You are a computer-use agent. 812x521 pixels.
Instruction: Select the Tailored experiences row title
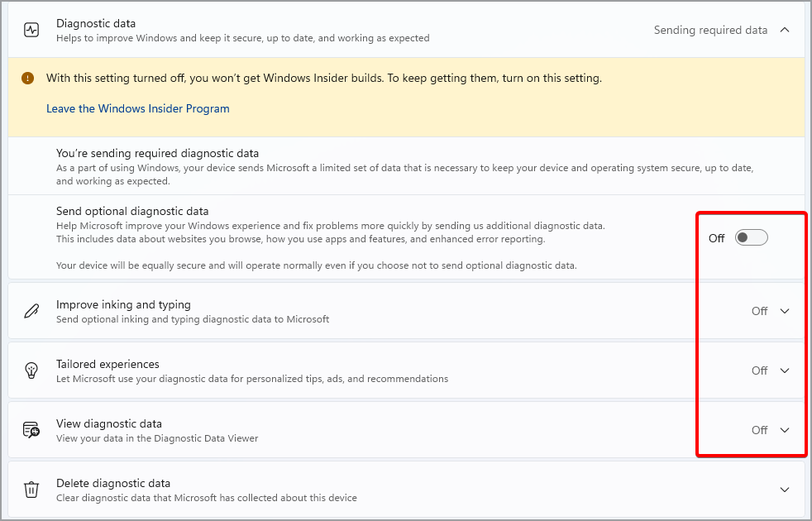coord(107,364)
